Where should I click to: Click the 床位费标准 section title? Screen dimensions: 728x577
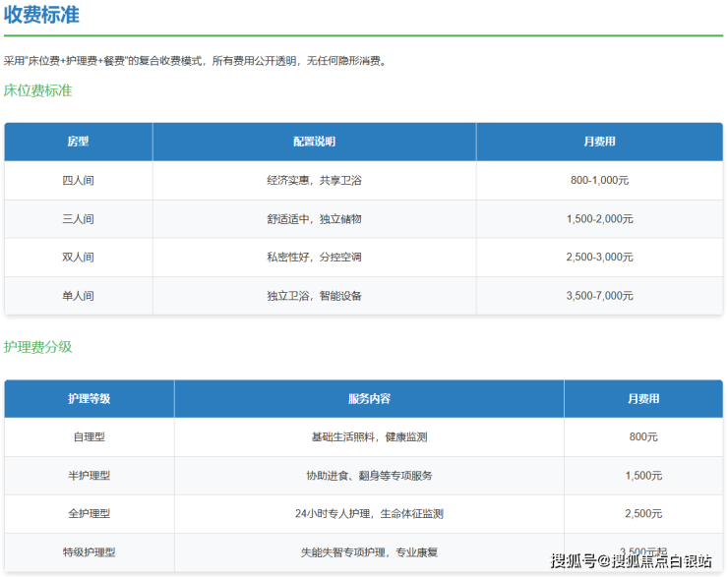(37, 90)
